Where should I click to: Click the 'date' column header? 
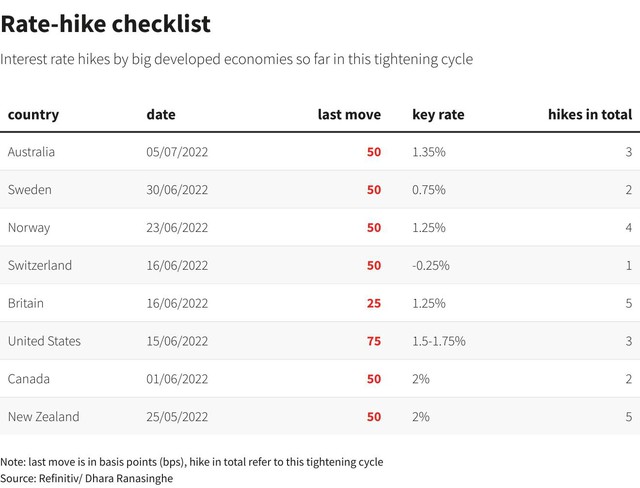[160, 114]
